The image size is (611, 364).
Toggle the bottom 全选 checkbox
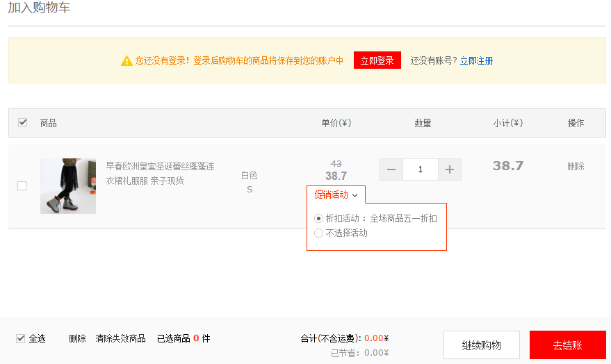click(x=21, y=338)
